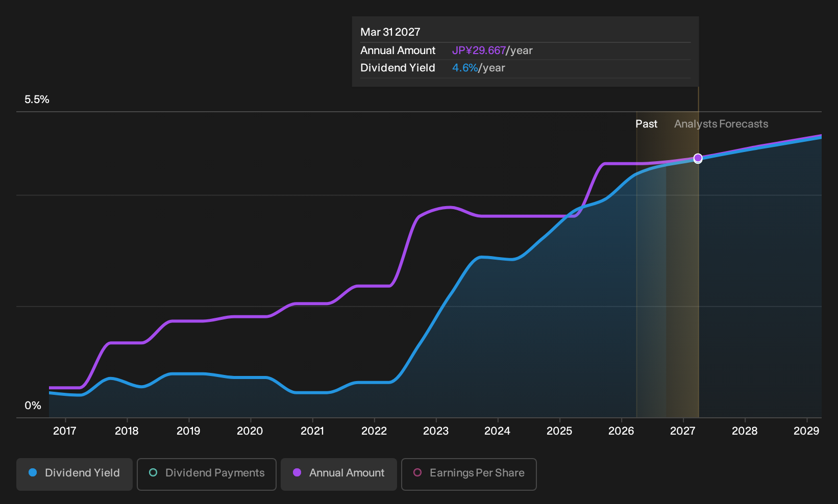Click the Analysts Forecasts label

[x=721, y=124]
